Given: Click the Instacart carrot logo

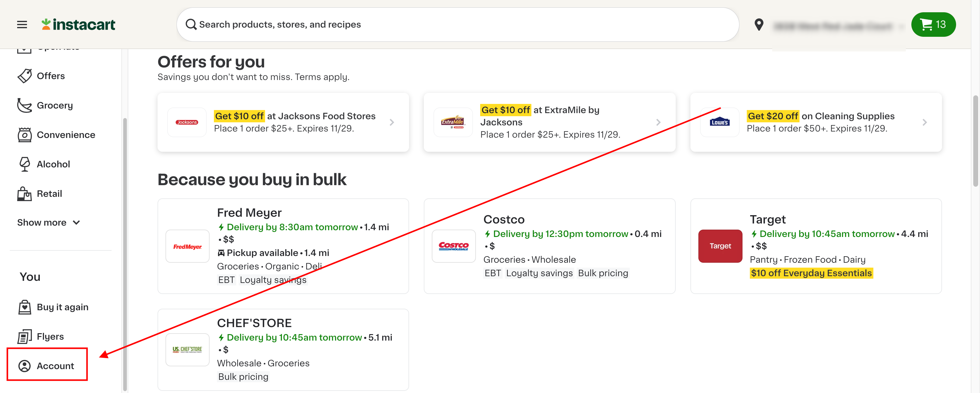Looking at the screenshot, I should [x=78, y=25].
